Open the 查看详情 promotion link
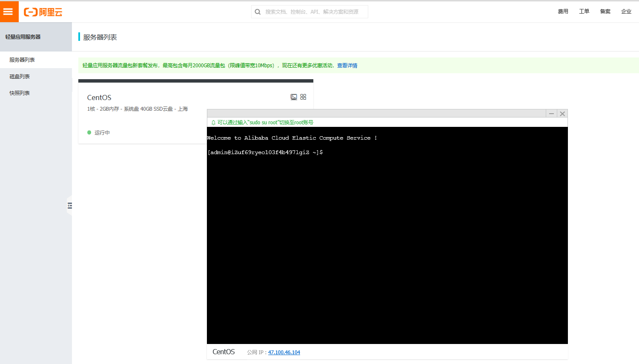Screen dimensions: 639x364 tap(347, 66)
